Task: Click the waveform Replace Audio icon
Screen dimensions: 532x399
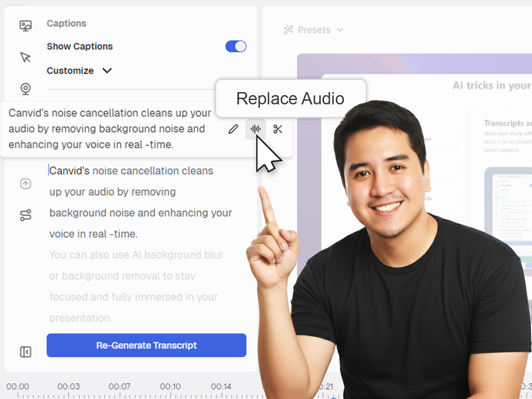Action: point(255,129)
